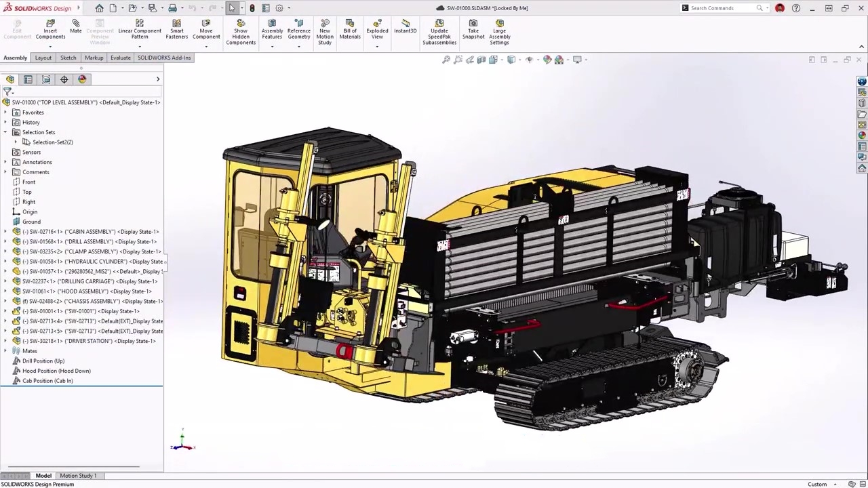Create a new Bill of Materials
The width and height of the screenshot is (868, 488).
pos(349,30)
